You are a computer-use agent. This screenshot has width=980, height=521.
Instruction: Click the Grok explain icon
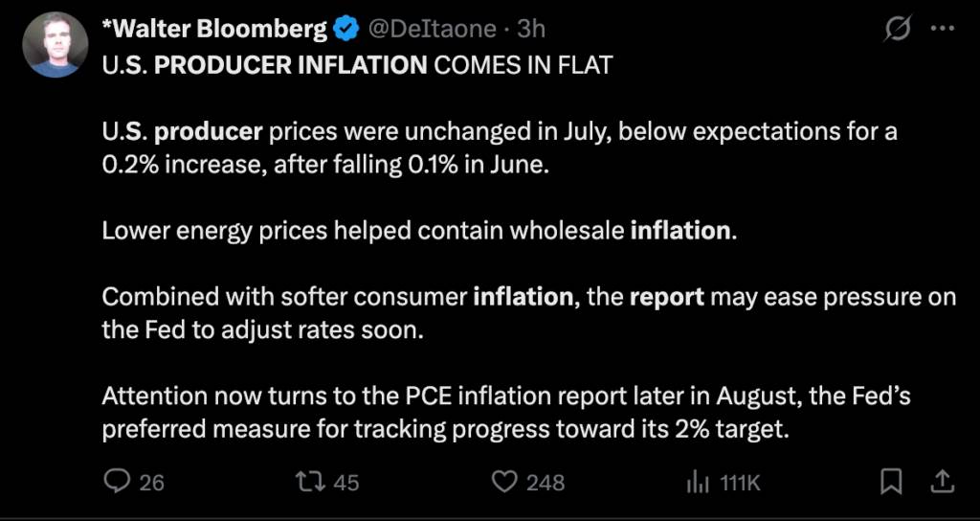click(x=898, y=29)
